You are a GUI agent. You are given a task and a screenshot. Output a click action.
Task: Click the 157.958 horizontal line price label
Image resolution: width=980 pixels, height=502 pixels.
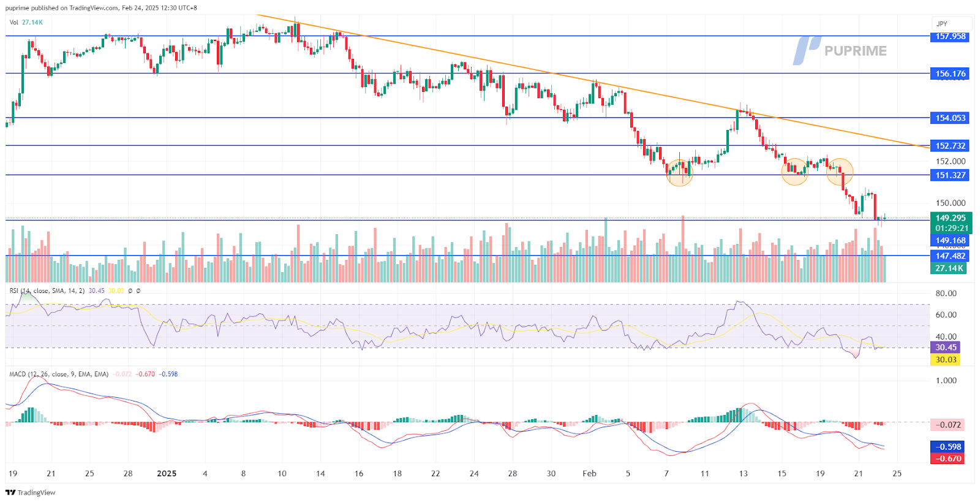click(950, 36)
